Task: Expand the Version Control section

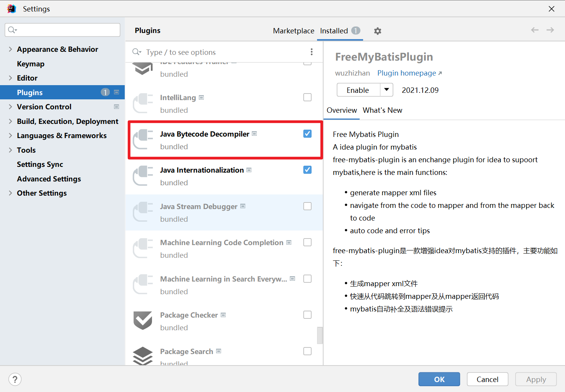Action: pyautogui.click(x=10, y=107)
